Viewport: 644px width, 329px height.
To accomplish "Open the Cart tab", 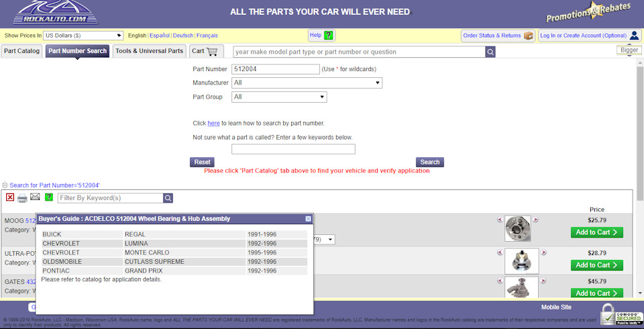I will click(206, 51).
